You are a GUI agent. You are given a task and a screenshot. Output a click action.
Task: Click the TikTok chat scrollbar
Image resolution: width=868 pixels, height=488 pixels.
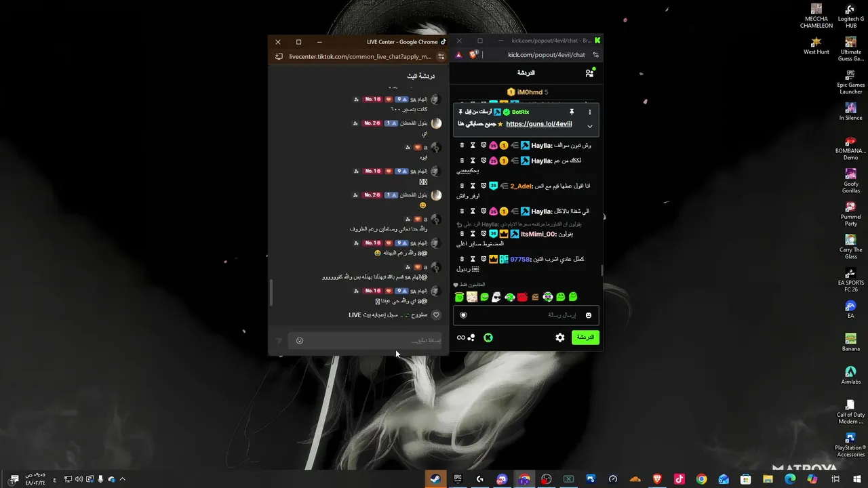[272, 293]
